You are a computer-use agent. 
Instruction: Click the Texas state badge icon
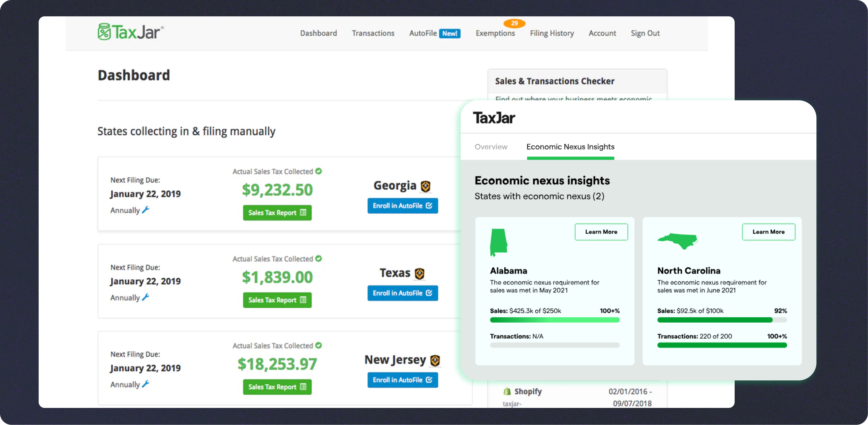tap(420, 273)
